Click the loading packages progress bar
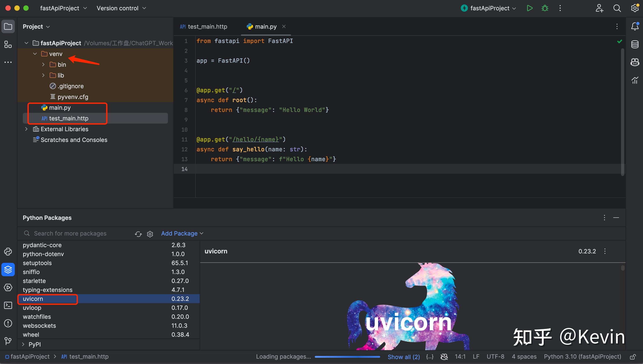The image size is (643, 364). point(347,357)
